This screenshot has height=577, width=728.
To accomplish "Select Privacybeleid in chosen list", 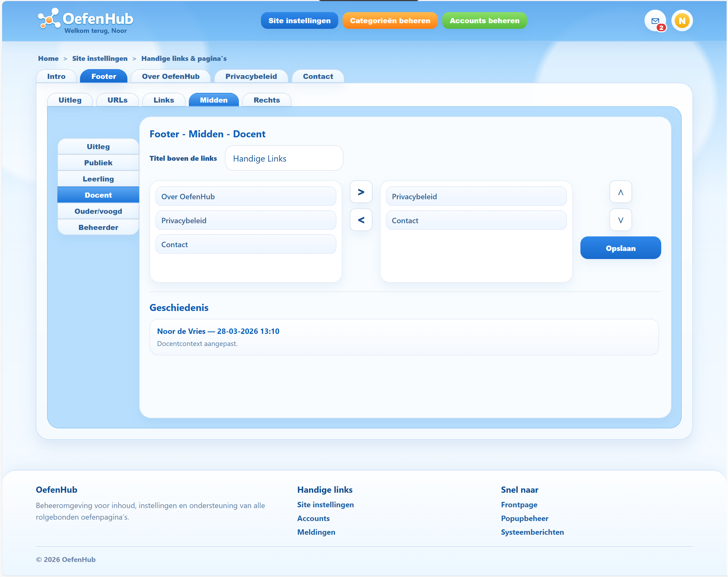I will (x=476, y=197).
